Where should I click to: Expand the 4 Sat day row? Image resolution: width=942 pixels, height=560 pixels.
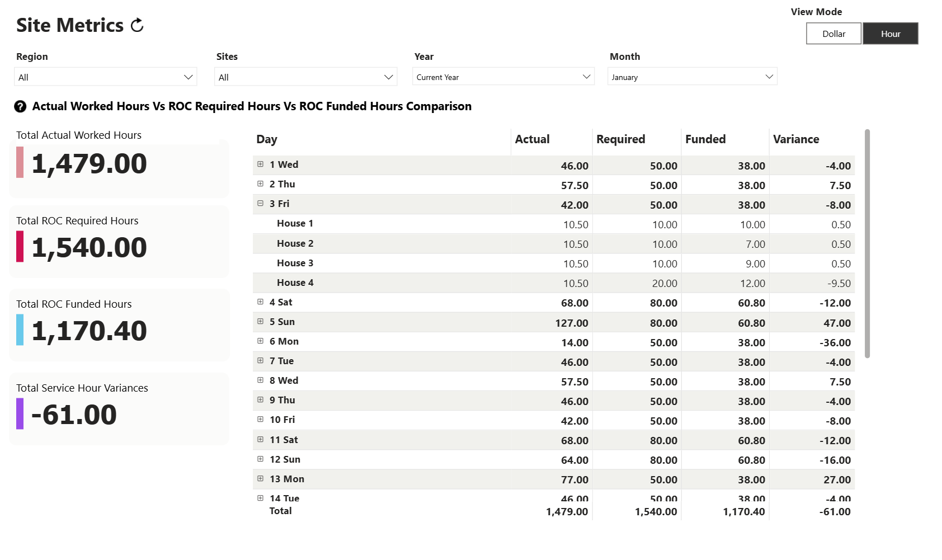point(260,302)
